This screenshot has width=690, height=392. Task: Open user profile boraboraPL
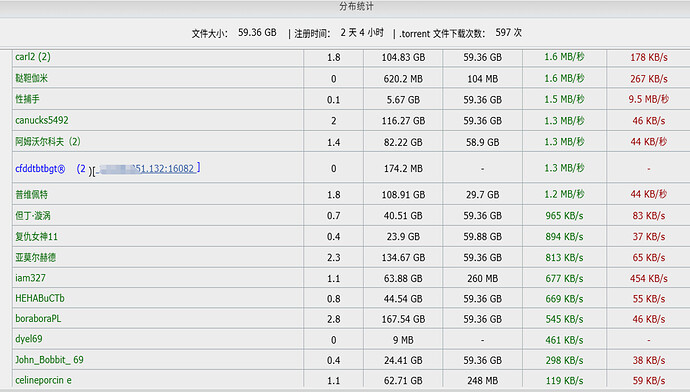click(38, 319)
